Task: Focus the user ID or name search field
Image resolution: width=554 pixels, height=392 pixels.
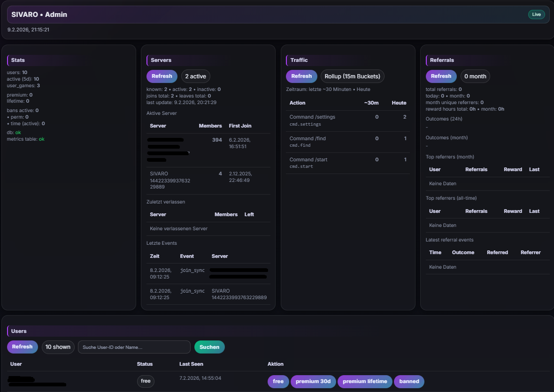Action: tap(134, 347)
